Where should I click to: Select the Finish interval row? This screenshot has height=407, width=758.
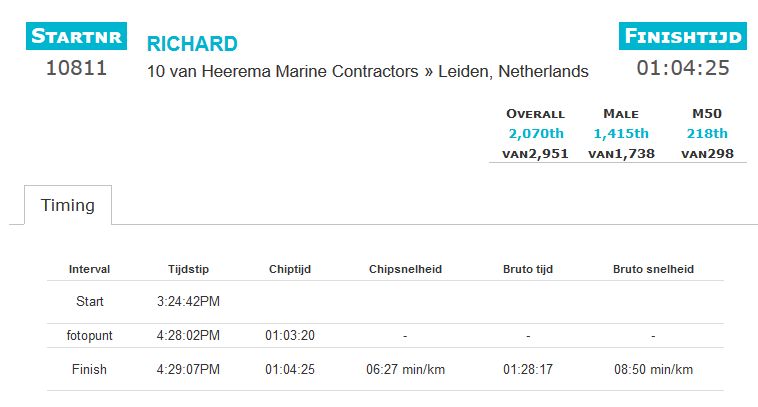[385, 369]
